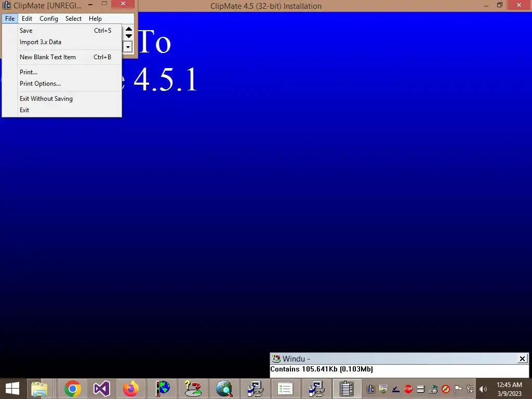Close the ClipMate window
The width and height of the screenshot is (532, 399).
[x=123, y=4]
